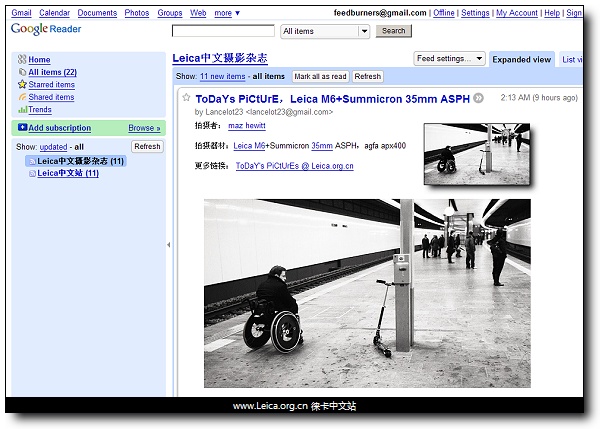Click the Starred items star icon
Screen dimensions: 600x429
point(22,85)
